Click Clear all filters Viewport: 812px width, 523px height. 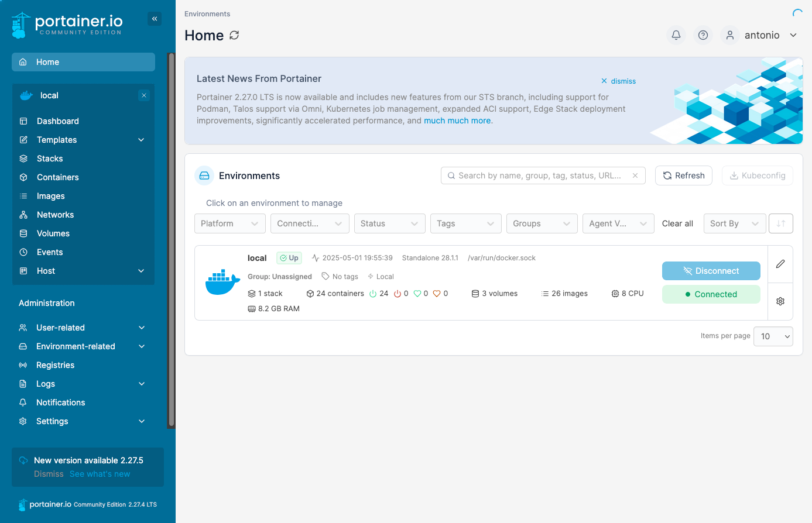point(677,223)
